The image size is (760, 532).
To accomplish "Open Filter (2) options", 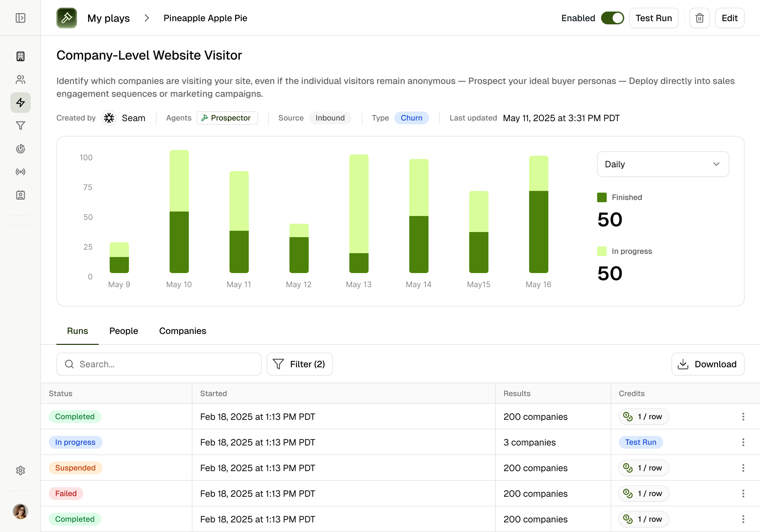I will tap(300, 364).
